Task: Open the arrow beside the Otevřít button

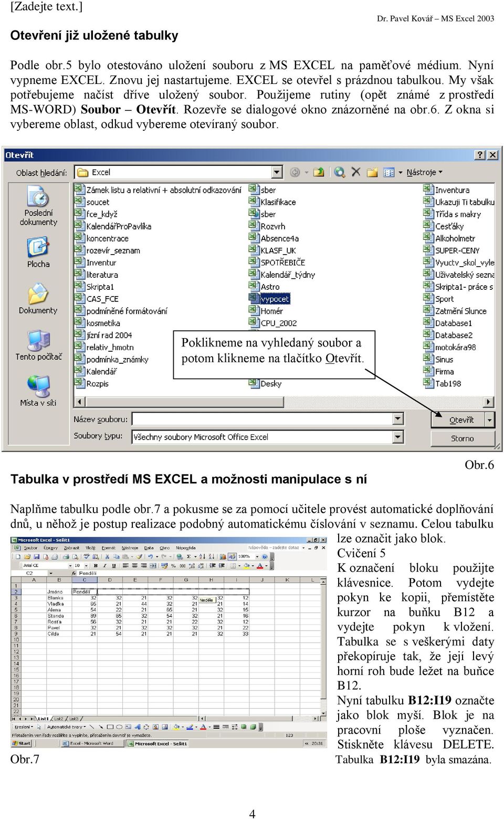Action: tap(490, 419)
